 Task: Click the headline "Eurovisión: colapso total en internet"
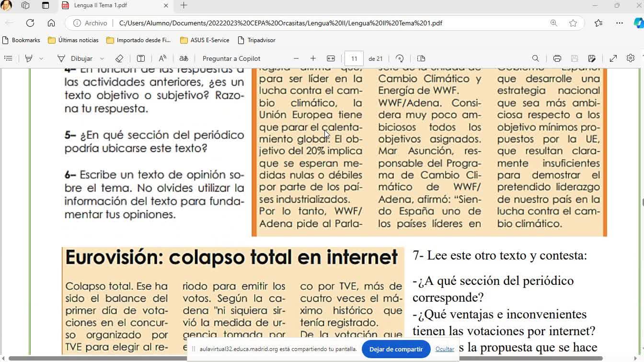point(231,258)
